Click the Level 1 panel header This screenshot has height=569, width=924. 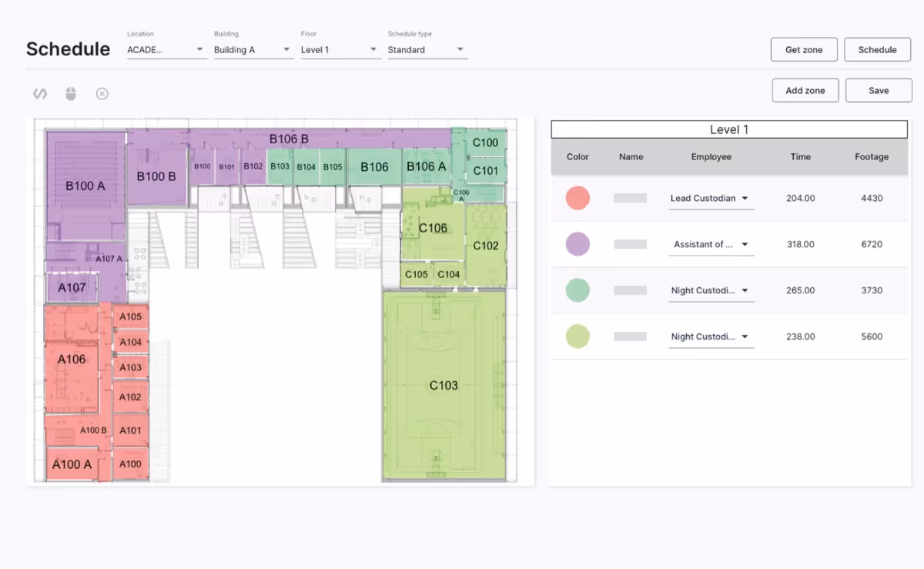(x=728, y=129)
